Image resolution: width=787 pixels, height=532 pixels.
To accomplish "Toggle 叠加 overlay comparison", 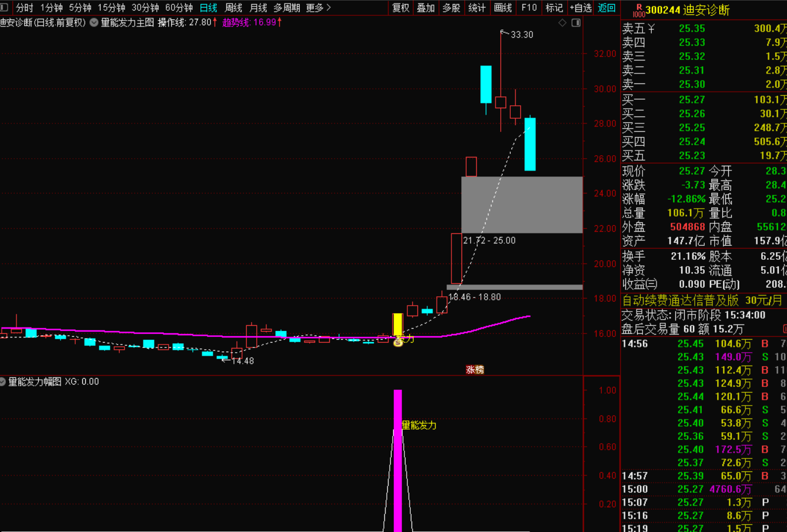I will coord(426,8).
